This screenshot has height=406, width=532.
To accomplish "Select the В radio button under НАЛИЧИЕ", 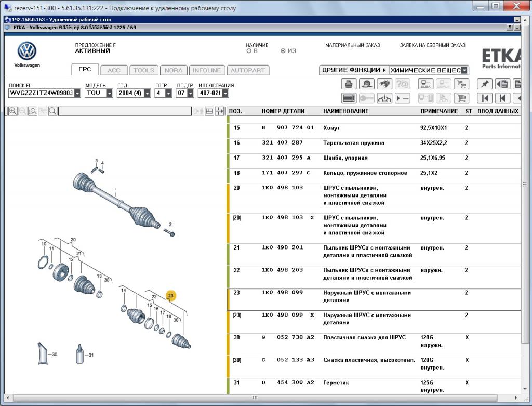I will [249, 51].
